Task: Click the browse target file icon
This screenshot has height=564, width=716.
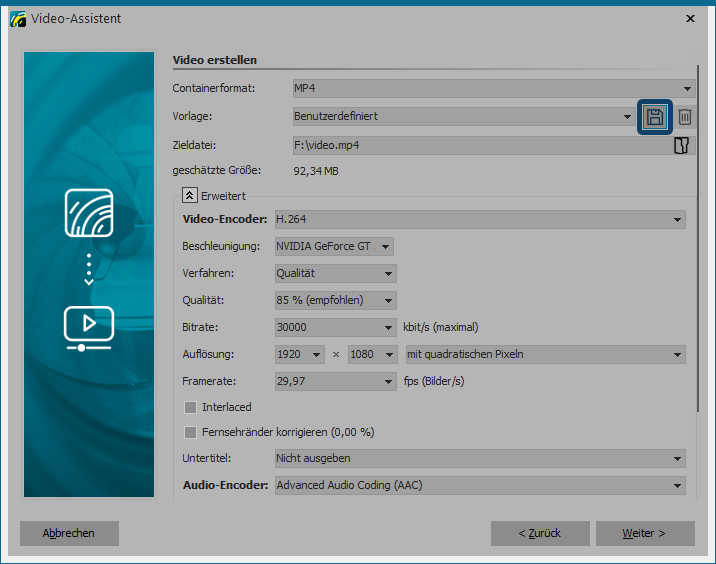Action: point(682,146)
